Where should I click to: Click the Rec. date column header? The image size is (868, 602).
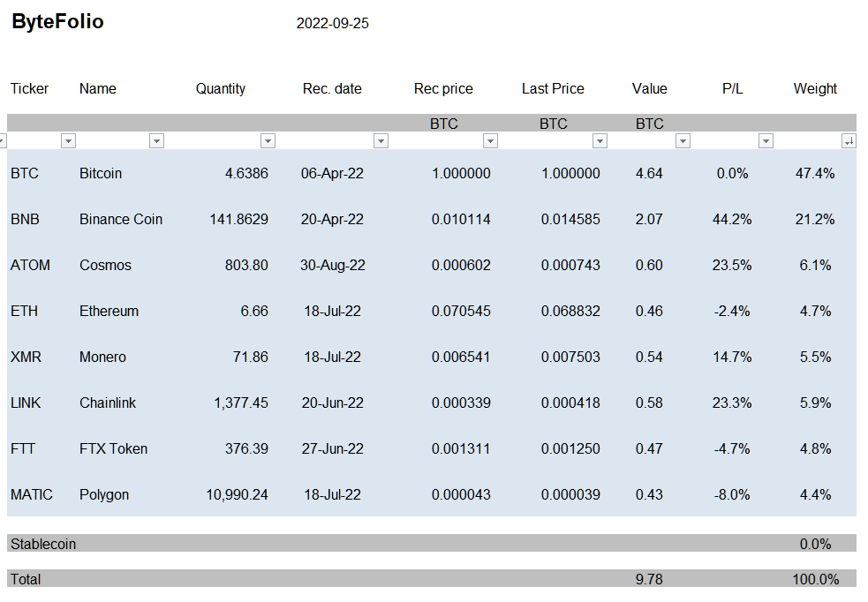[332, 88]
